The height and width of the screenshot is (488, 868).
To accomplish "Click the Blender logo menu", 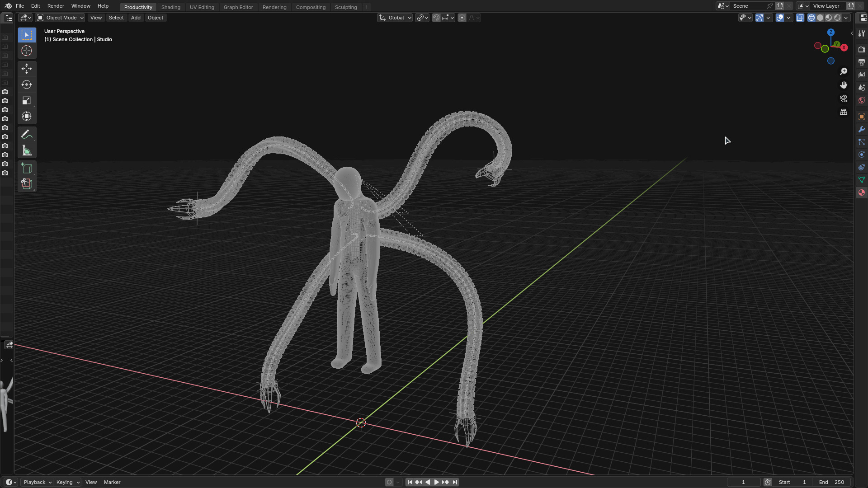I will [8, 6].
